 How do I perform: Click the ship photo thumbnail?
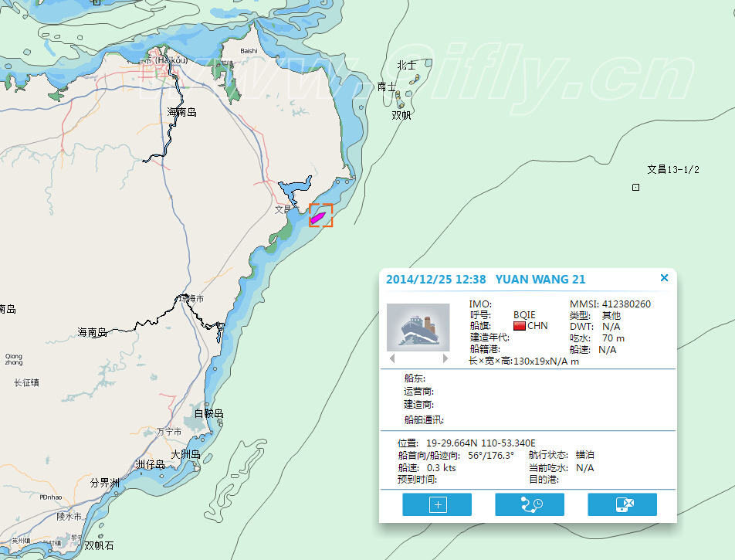418,327
